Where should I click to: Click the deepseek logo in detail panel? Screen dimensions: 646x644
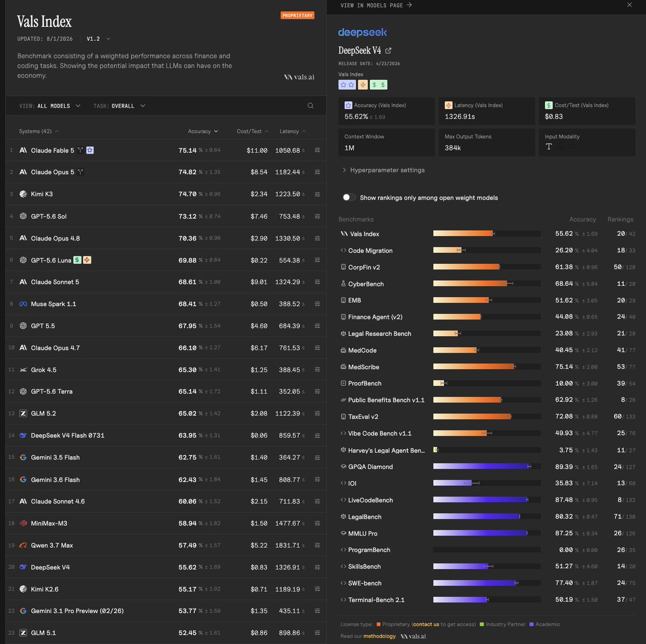(362, 32)
